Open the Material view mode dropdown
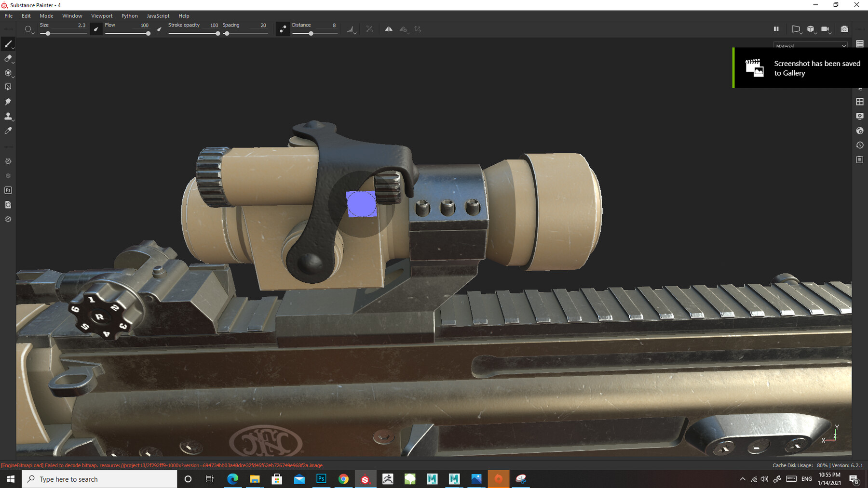This screenshot has height=488, width=868. point(810,46)
